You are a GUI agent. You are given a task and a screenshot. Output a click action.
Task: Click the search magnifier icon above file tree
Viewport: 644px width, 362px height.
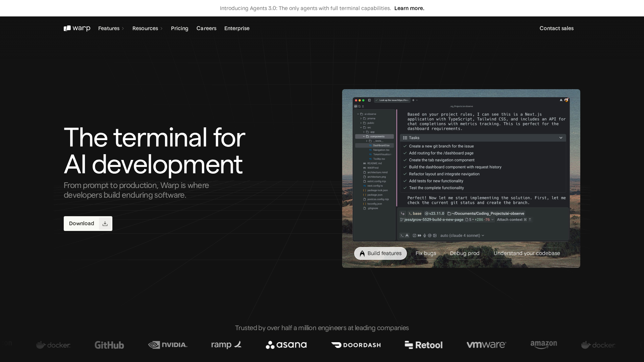point(359,106)
